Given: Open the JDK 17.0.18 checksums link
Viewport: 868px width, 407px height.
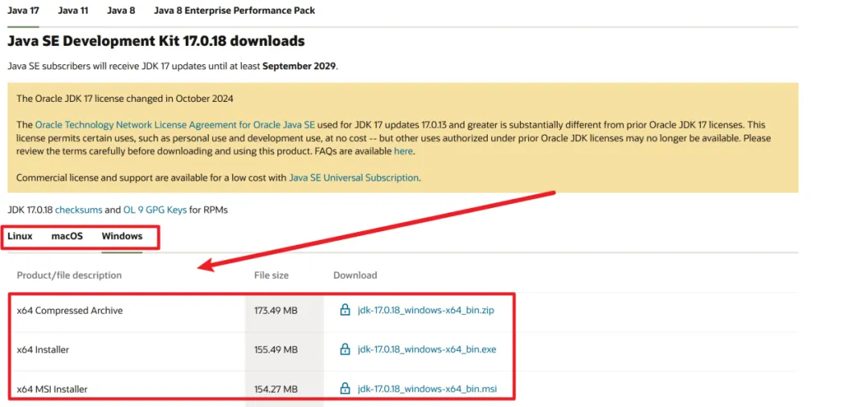Looking at the screenshot, I should click(79, 210).
